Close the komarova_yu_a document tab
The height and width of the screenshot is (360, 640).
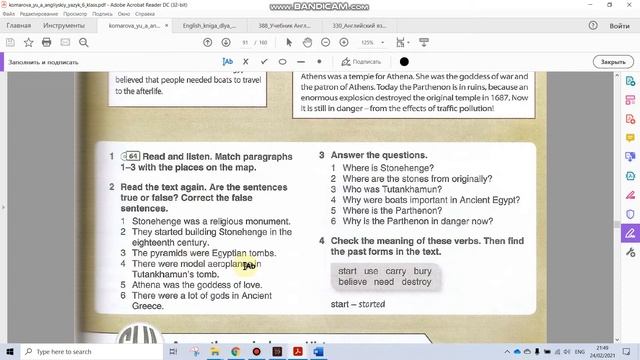coord(166,26)
